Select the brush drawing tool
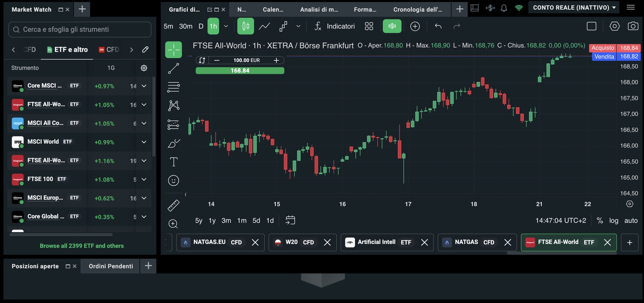 click(x=173, y=143)
